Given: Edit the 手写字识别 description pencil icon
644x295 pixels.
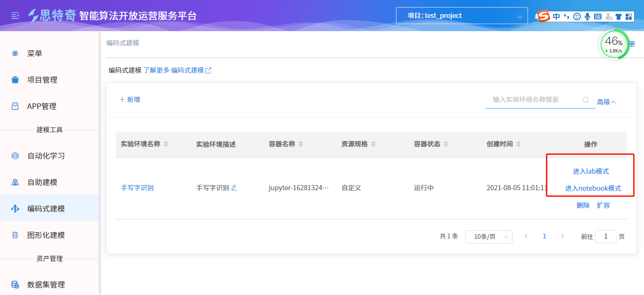Looking at the screenshot, I should click(x=234, y=188).
